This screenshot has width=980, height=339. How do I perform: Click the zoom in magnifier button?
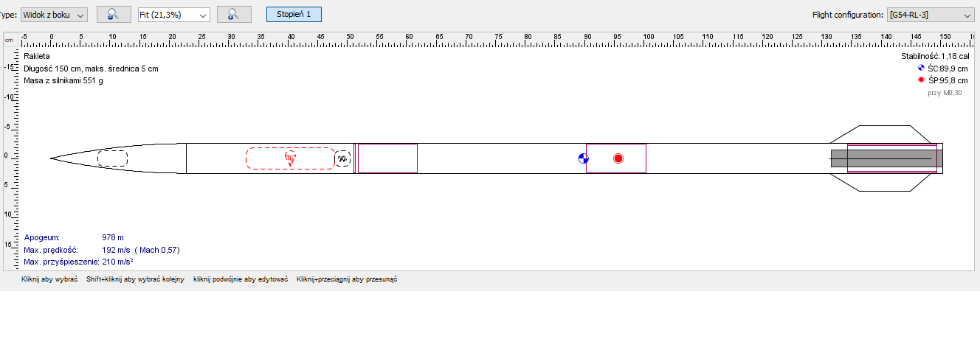pos(234,14)
